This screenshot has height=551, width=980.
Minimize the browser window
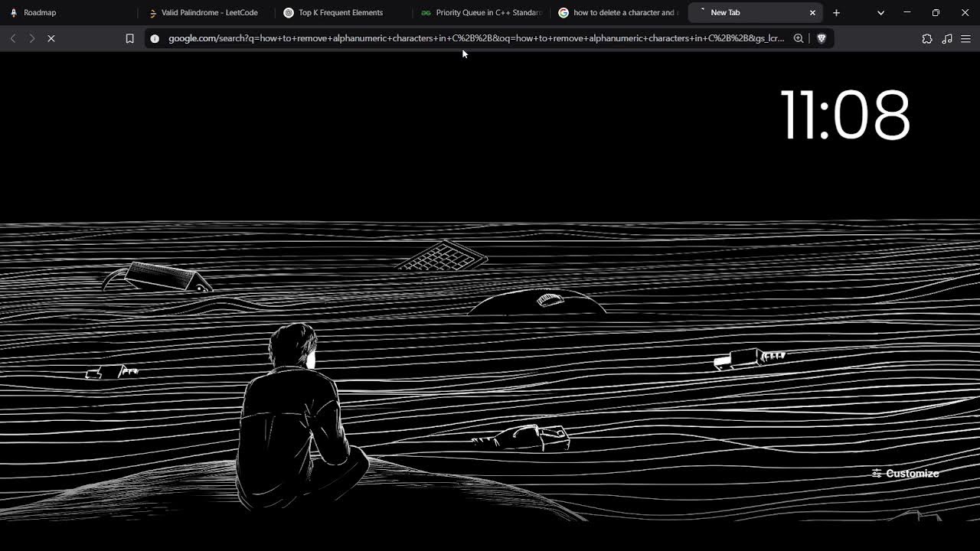[907, 12]
